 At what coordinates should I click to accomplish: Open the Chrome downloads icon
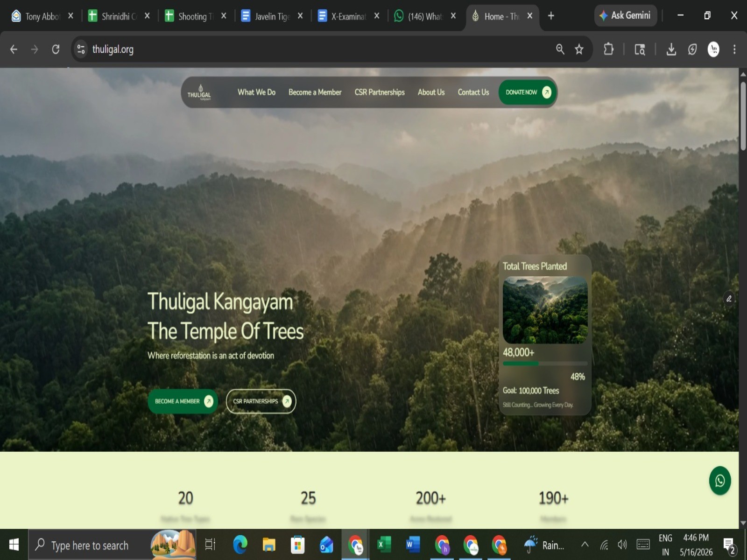click(x=671, y=49)
